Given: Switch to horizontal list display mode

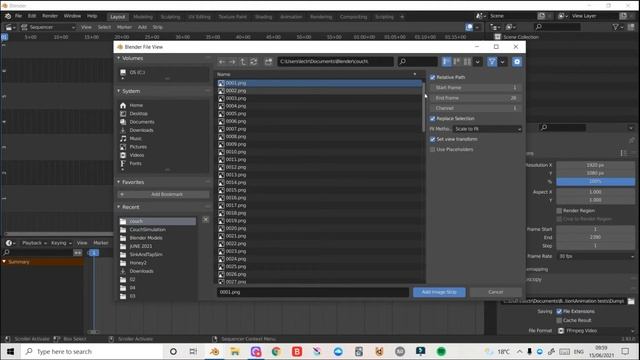Looking at the screenshot, I should tap(457, 62).
